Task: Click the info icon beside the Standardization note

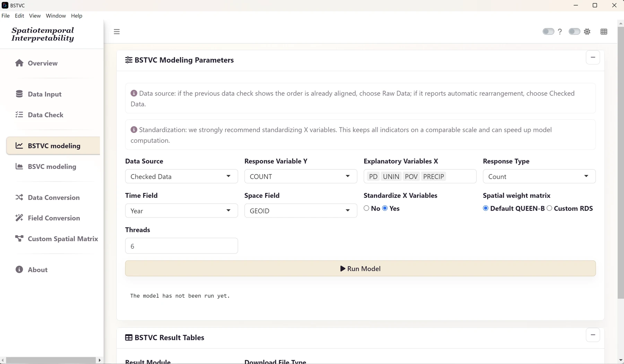Action: coord(134,130)
